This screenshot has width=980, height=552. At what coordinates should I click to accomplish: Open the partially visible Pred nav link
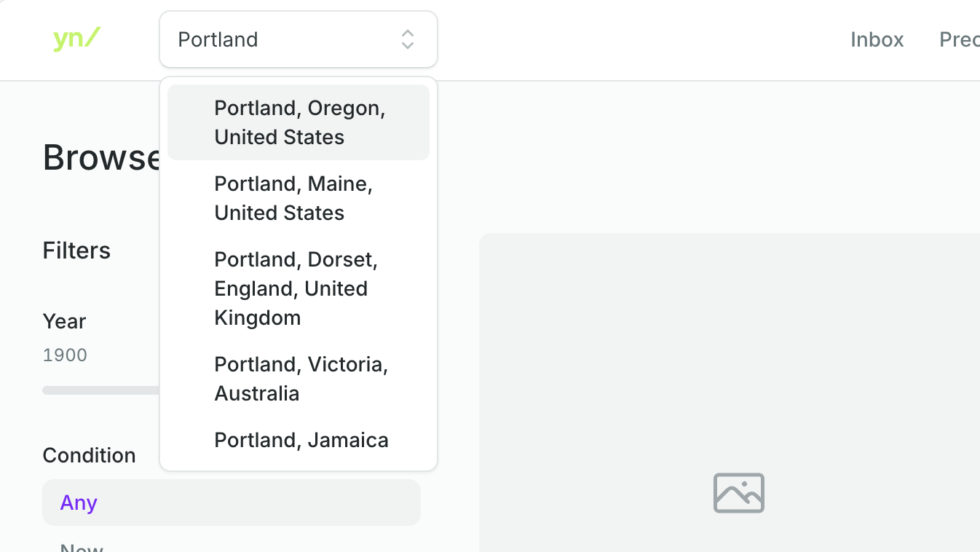[x=960, y=39]
